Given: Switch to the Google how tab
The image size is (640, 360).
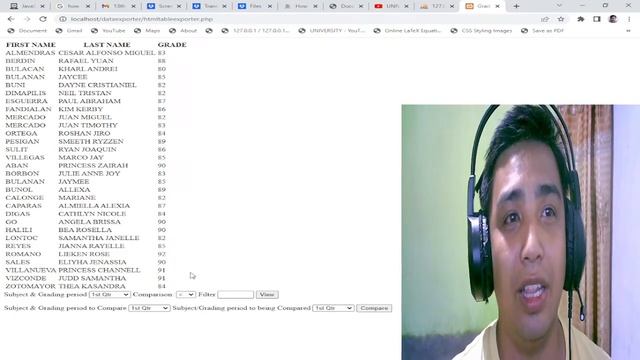Looking at the screenshot, I should coord(73,6).
